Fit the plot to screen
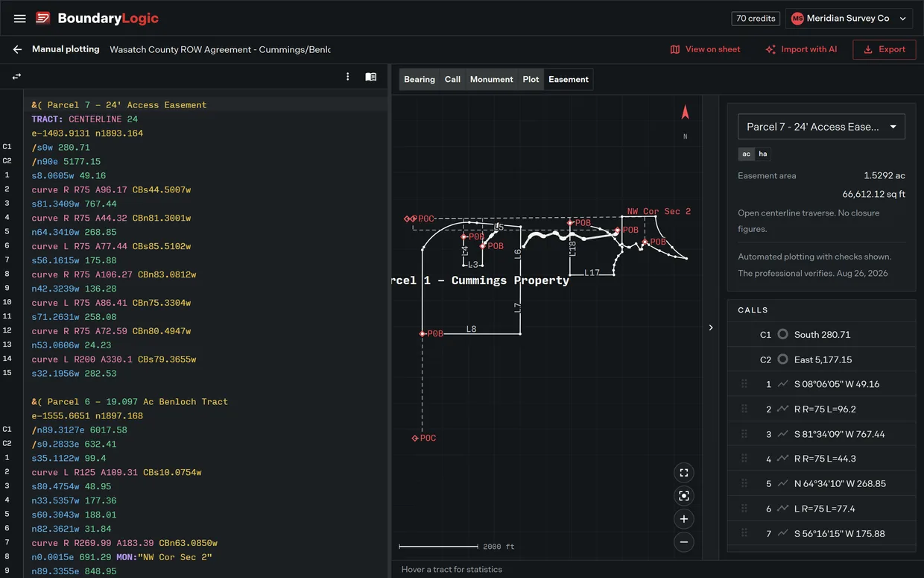 coord(684,473)
